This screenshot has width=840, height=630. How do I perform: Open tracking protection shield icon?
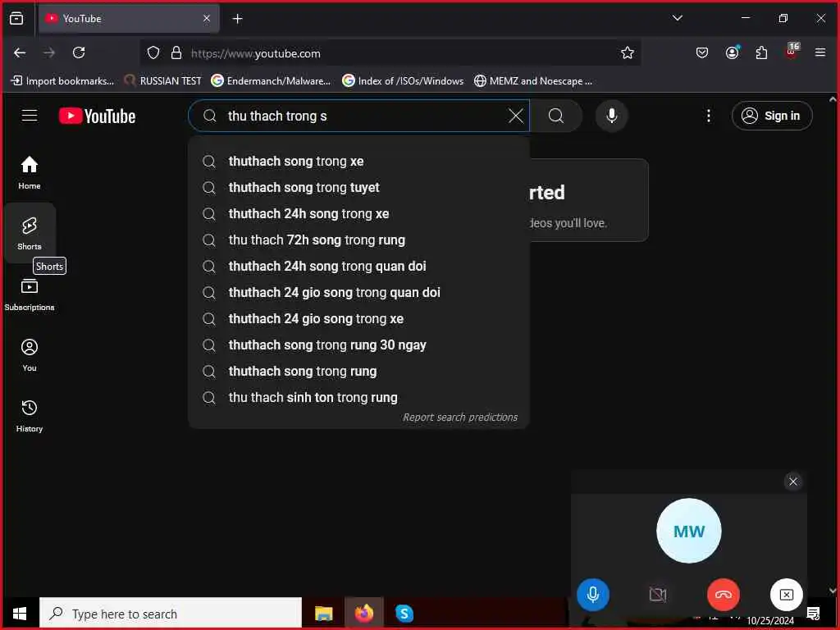153,52
